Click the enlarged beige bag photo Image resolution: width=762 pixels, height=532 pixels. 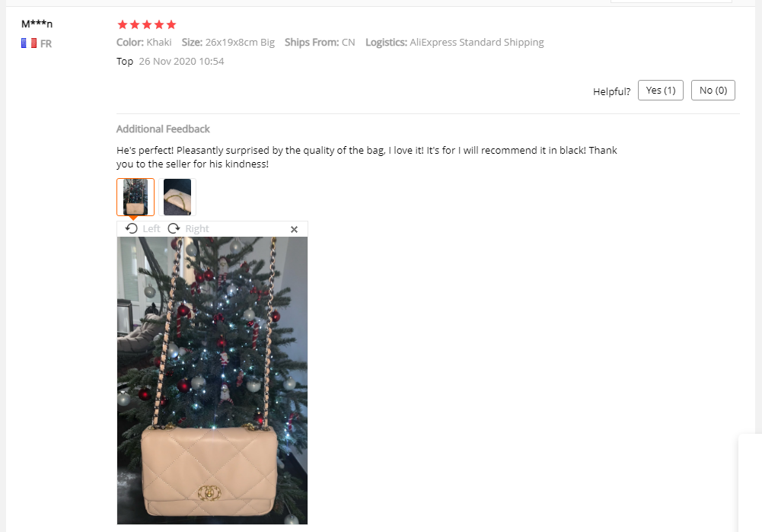click(212, 381)
